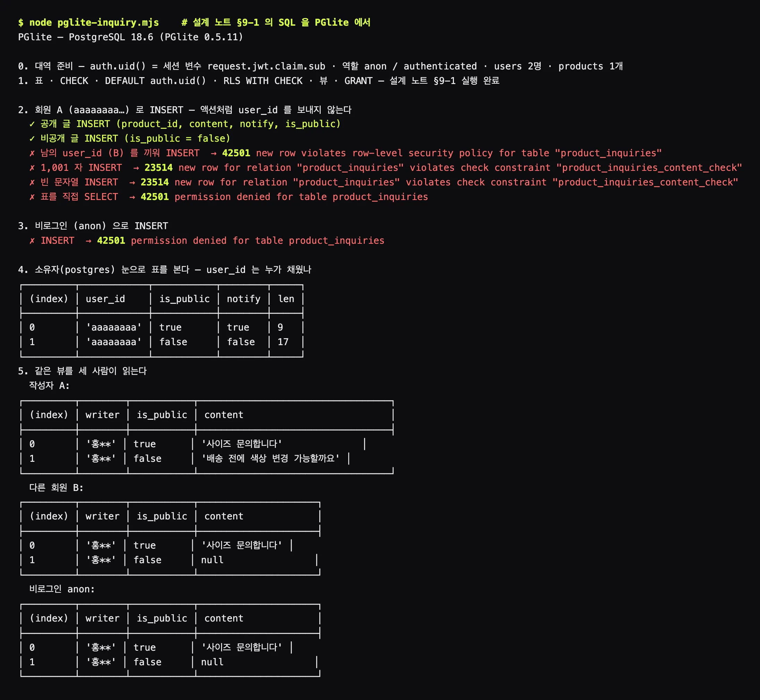This screenshot has height=700, width=760.
Task: Click the "is_public" header in 비로그인 anon table
Action: [162, 618]
